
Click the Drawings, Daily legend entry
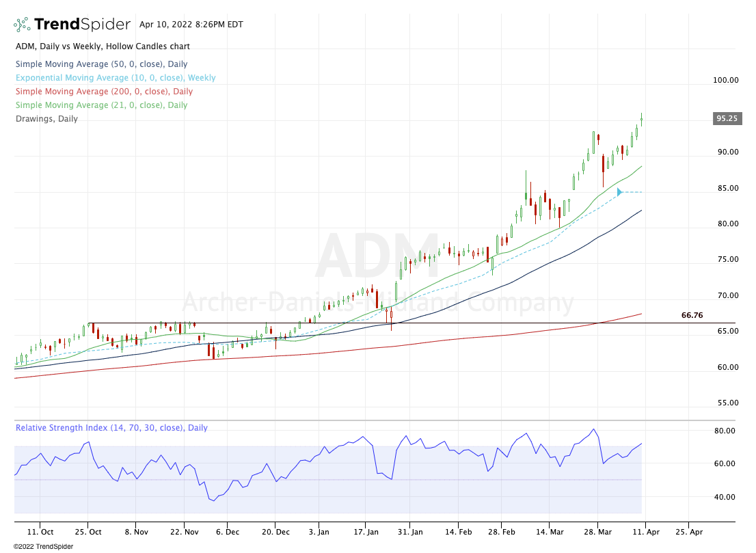tap(46, 119)
